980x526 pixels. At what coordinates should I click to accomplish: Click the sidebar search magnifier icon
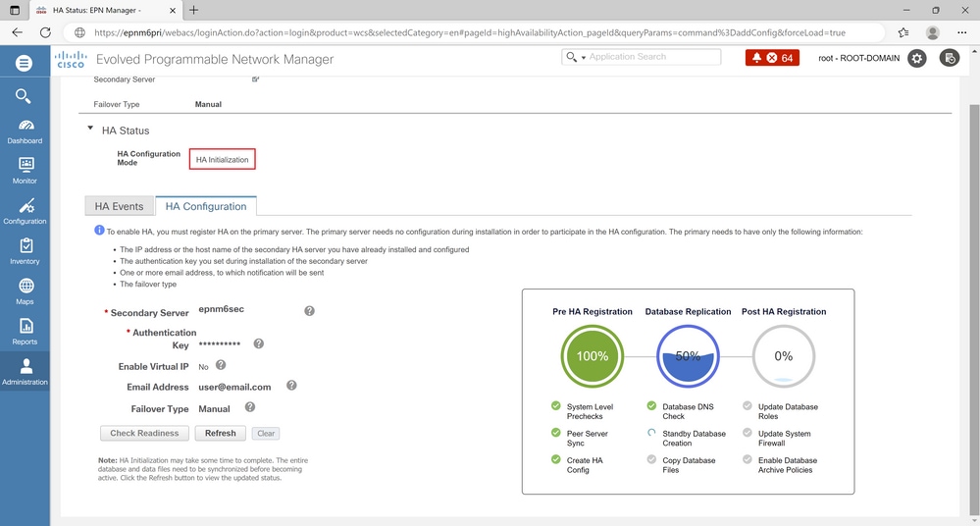[24, 96]
